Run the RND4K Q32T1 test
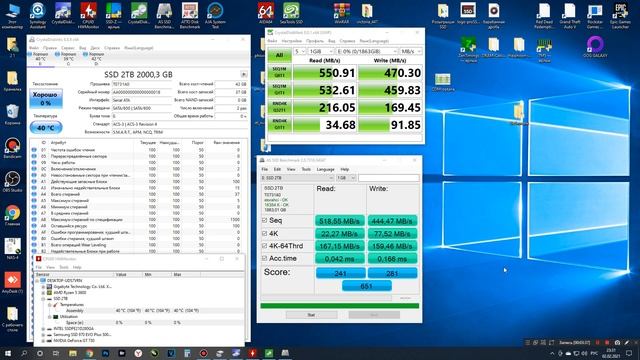This screenshot has width=640, height=360. (x=280, y=107)
